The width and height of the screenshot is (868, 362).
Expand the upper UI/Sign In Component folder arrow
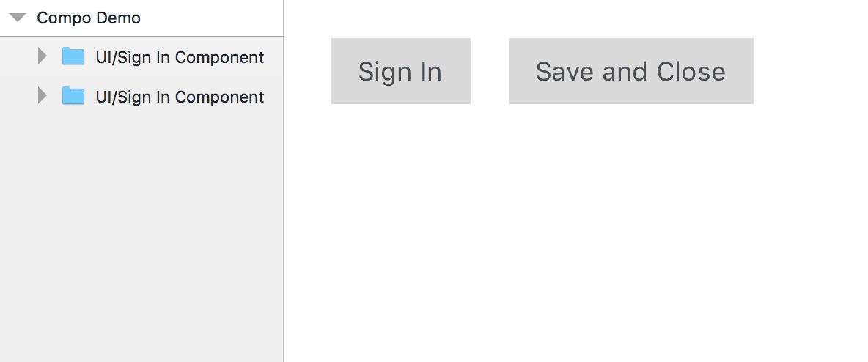42,56
